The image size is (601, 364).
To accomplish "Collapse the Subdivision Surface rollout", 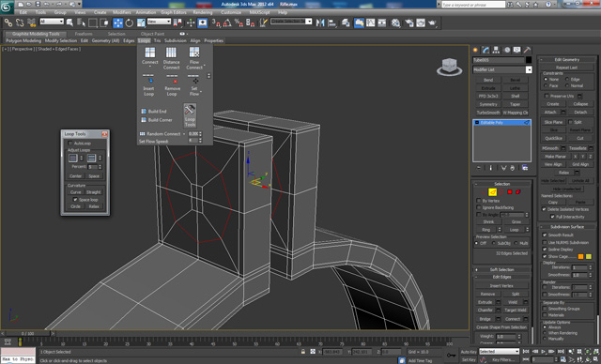I will [567, 227].
